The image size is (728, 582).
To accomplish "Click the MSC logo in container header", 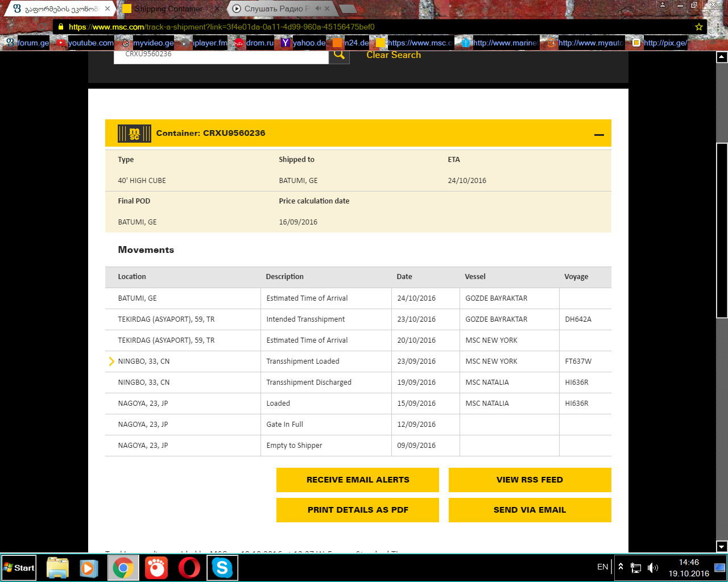I will tap(134, 134).
